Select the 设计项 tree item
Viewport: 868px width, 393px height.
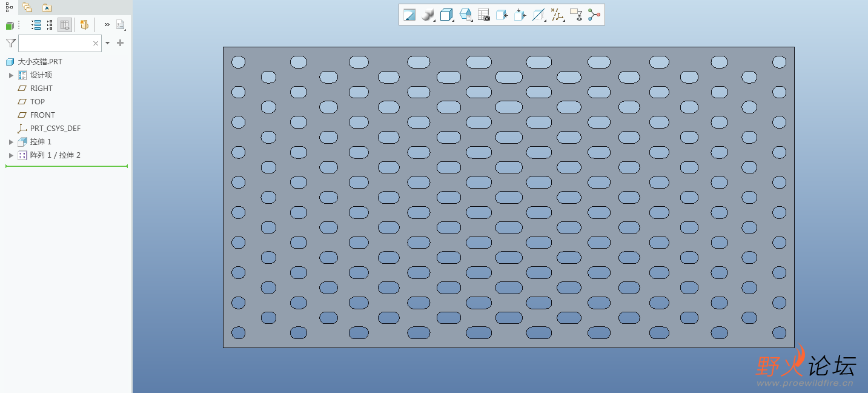click(41, 75)
